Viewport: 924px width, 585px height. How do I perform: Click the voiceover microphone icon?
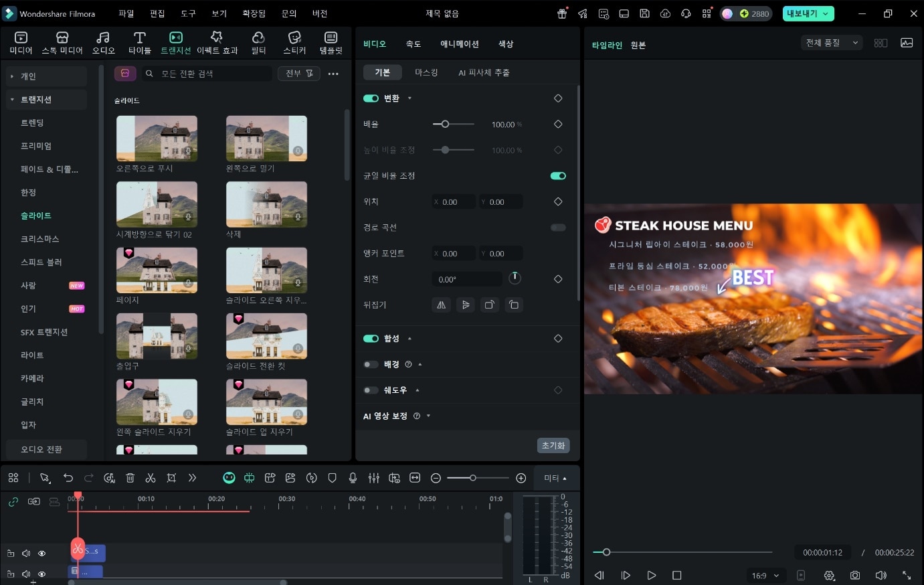coord(353,478)
